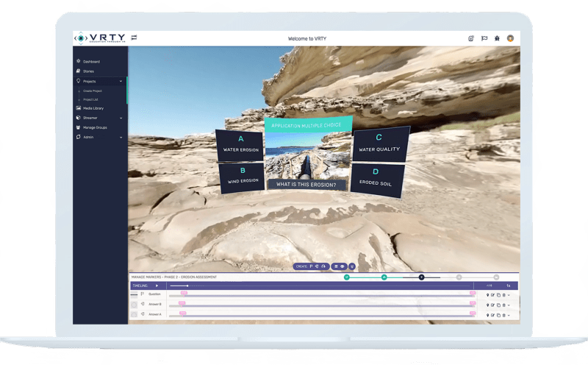
Task: Click the pink start marker on Answer A row
Action: coord(182,313)
